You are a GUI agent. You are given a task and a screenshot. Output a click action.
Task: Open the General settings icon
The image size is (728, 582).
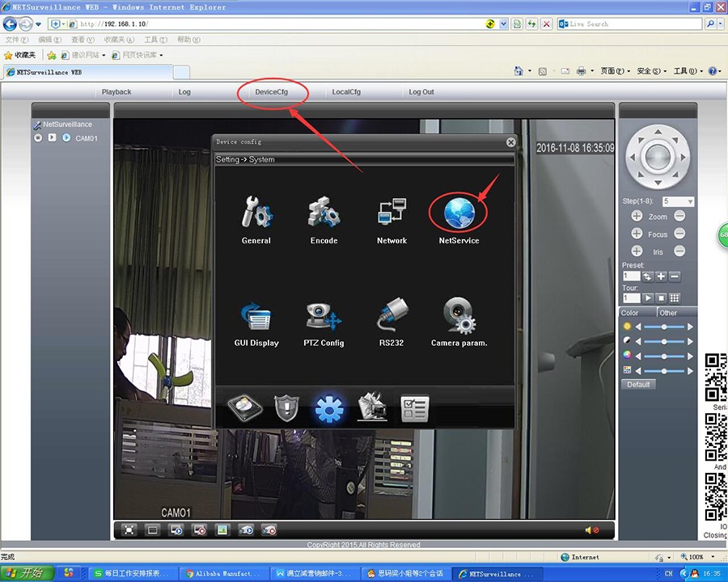coord(256,213)
